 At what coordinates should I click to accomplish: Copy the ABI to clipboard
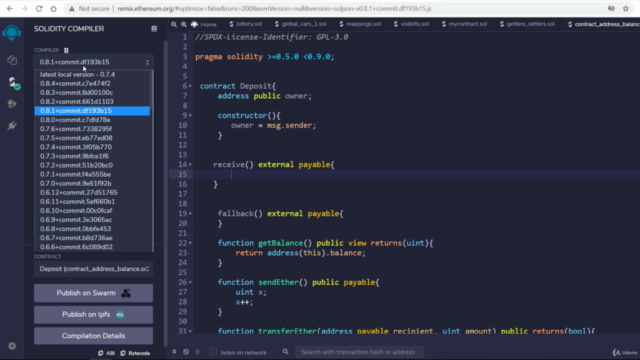pos(106,353)
